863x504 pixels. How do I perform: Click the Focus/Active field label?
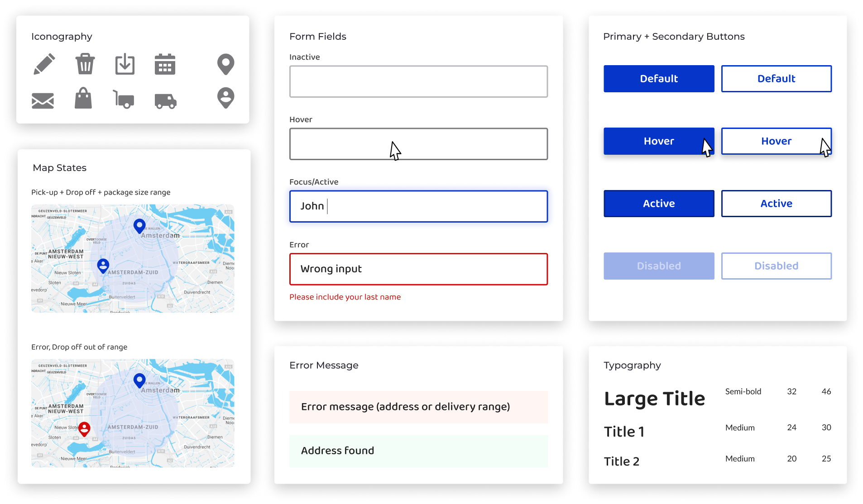tap(314, 182)
